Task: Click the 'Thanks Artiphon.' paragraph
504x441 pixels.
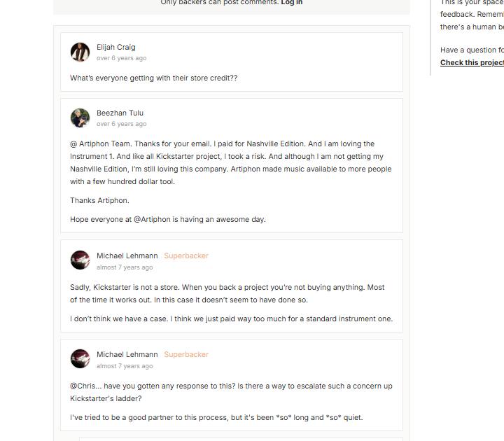Action: (99, 200)
